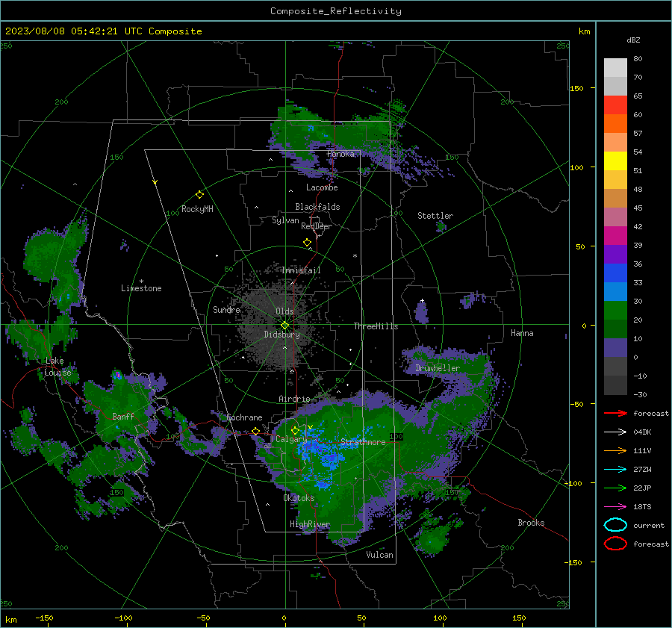Image resolution: width=672 pixels, height=628 pixels.
Task: Click the orange 111V arrow in legend
Action: coord(615,450)
